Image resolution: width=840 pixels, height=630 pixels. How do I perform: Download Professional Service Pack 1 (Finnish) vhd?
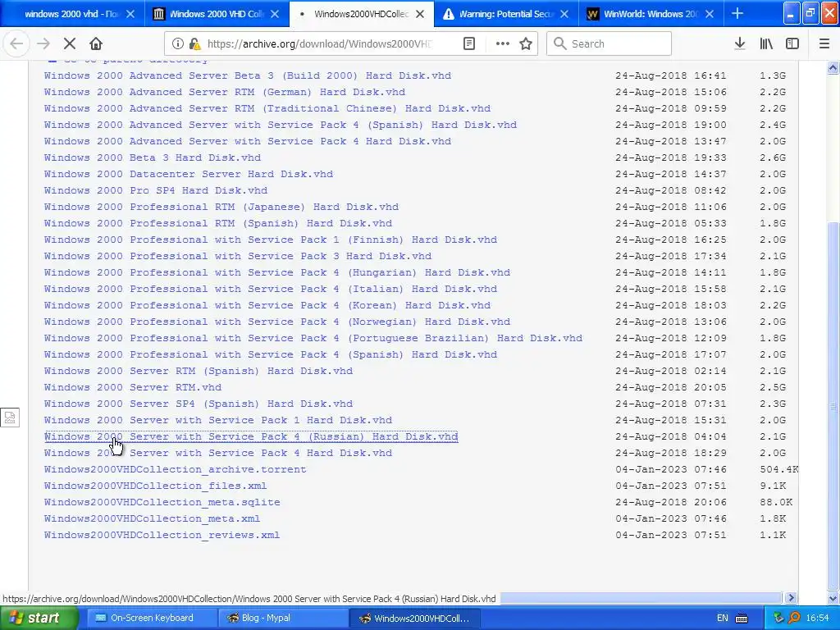[271, 240]
